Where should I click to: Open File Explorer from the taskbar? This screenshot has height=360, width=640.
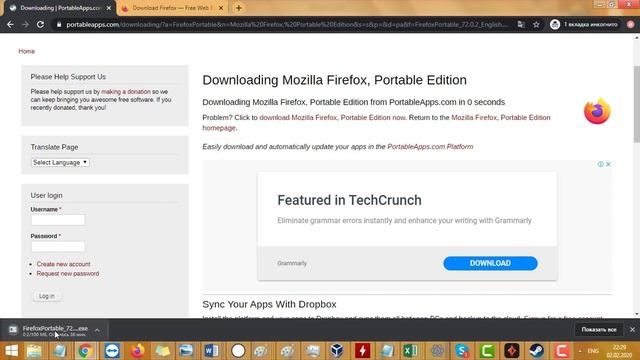click(x=34, y=351)
